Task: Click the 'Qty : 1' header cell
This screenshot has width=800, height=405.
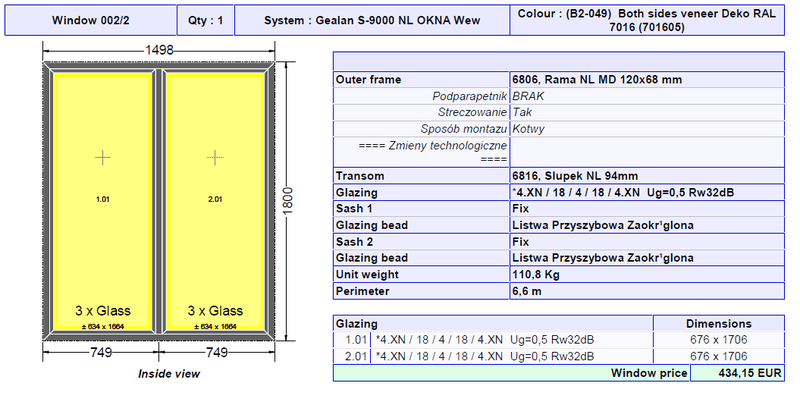Action: [206, 20]
